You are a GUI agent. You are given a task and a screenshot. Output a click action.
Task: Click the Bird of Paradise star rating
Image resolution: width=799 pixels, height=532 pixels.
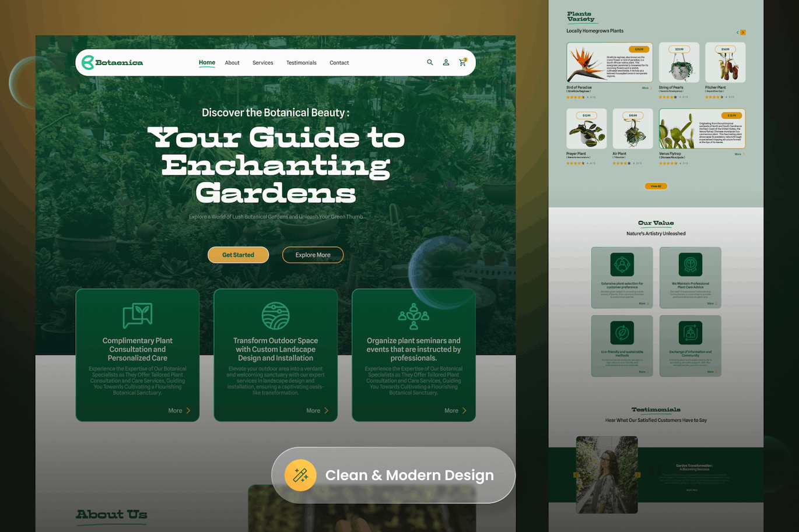pyautogui.click(x=576, y=97)
